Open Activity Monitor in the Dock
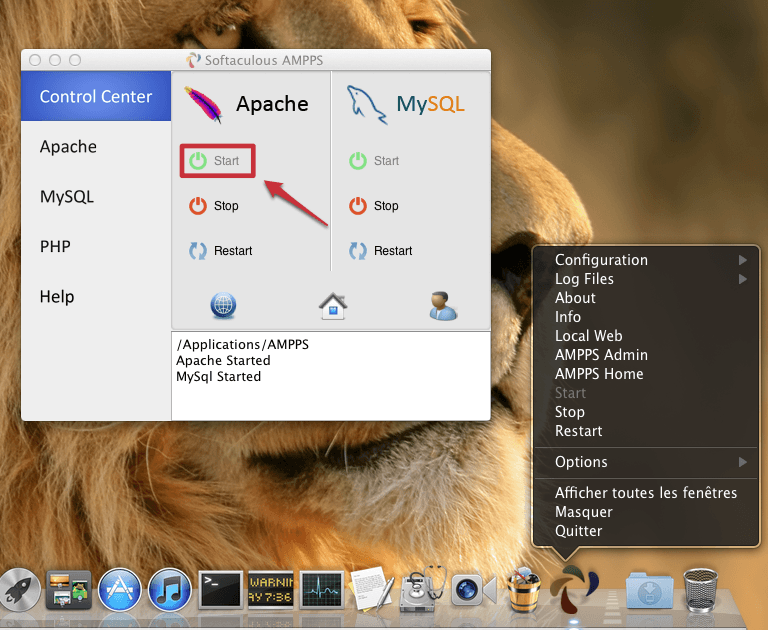Screen dimensions: 768x630 click(322, 590)
